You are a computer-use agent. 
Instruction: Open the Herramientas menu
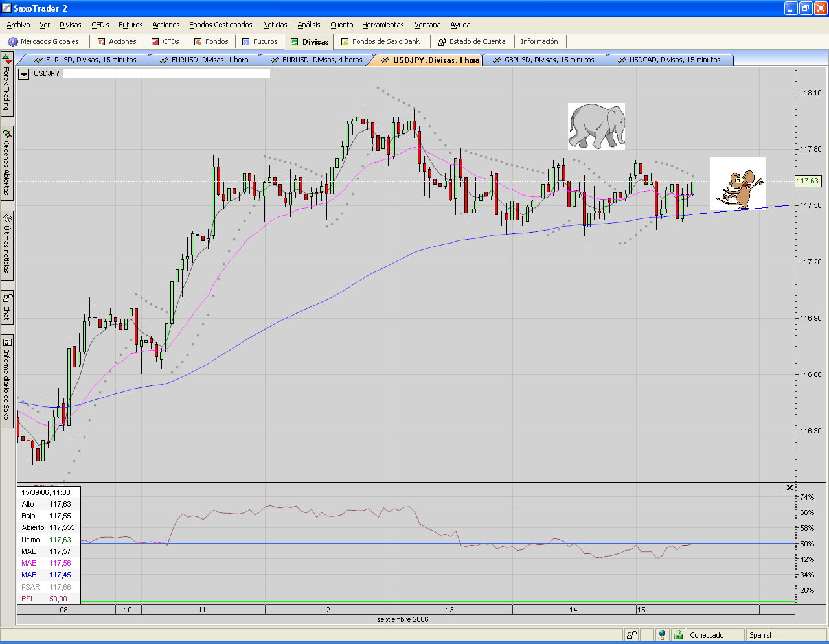coord(383,25)
